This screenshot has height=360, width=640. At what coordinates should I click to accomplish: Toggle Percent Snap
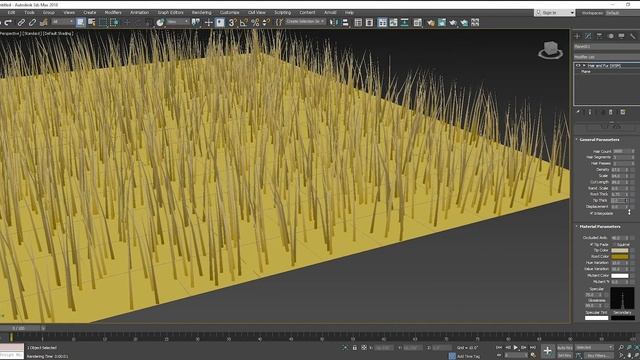point(255,22)
